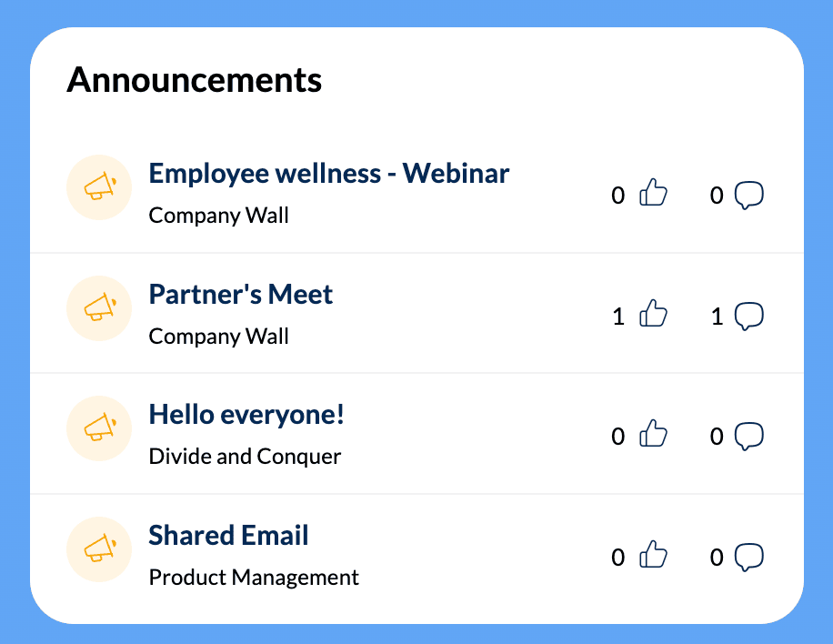Open the Hello everyone! announcement
The width and height of the screenshot is (833, 644).
pos(246,415)
